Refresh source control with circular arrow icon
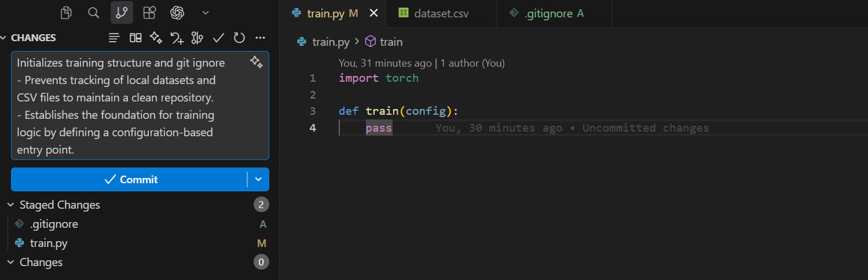The width and height of the screenshot is (868, 280). [x=239, y=38]
